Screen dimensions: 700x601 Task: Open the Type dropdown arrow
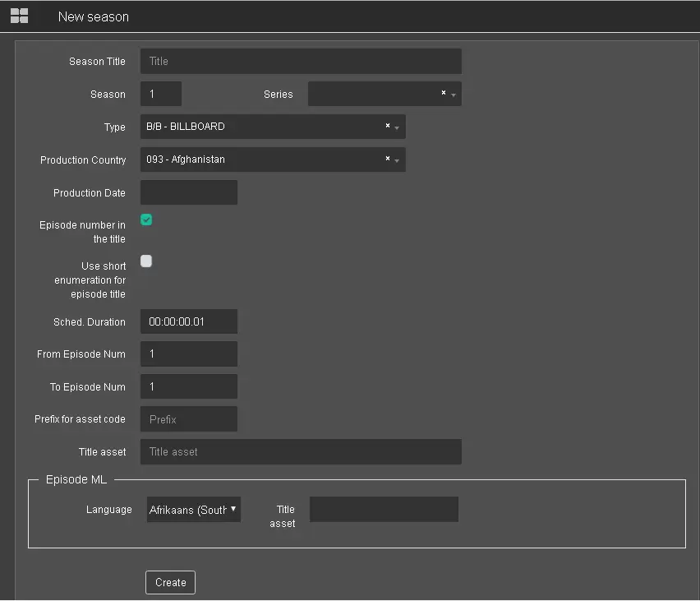pos(398,127)
